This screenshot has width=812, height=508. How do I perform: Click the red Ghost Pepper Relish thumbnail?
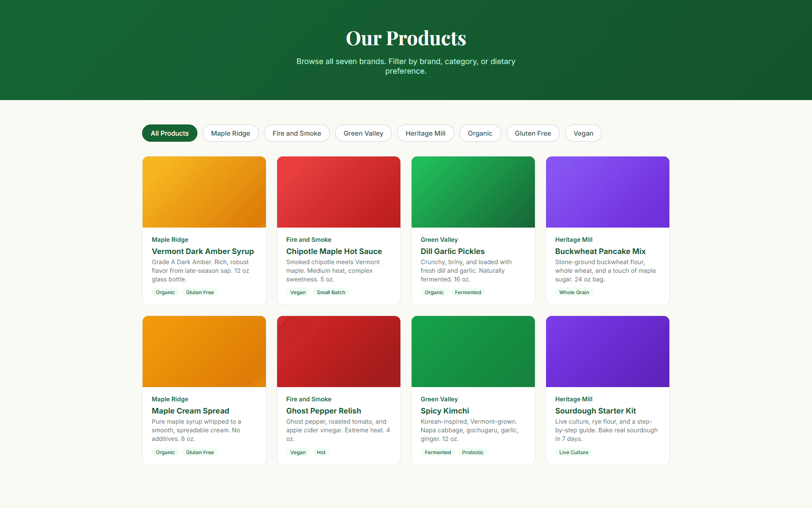click(x=339, y=351)
